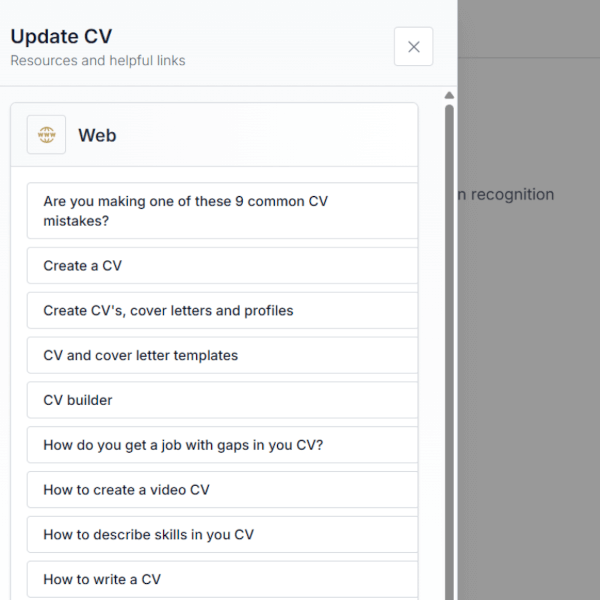Image resolution: width=600 pixels, height=600 pixels.
Task: Close the Update CV panel
Action: click(413, 47)
